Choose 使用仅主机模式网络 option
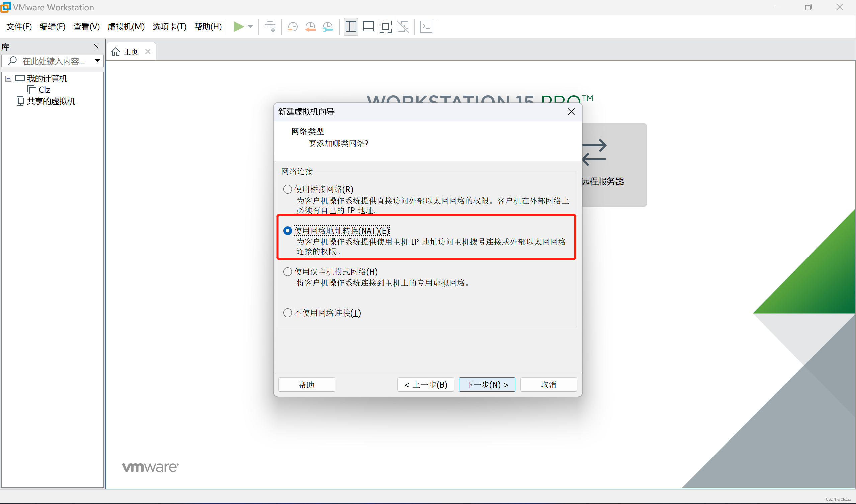The image size is (856, 504). coord(287,271)
